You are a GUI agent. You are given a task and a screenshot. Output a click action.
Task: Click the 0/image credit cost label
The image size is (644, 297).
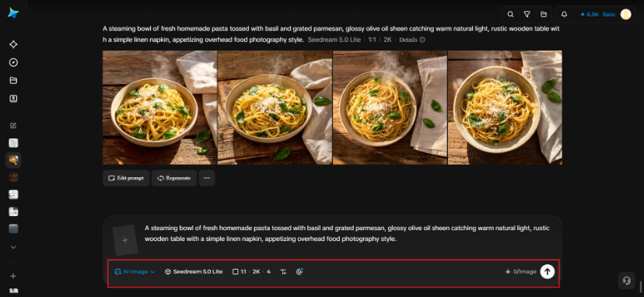(x=521, y=271)
